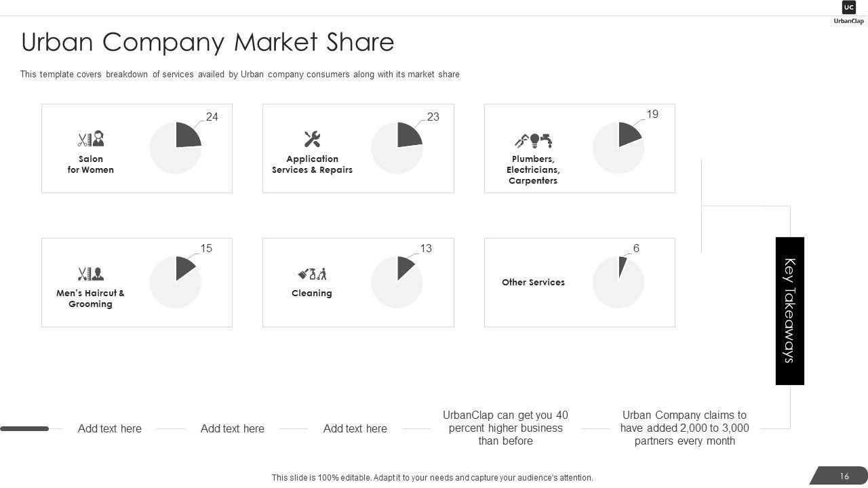The width and height of the screenshot is (868, 488).
Task: Select the 23 percent pie chart
Action: 397,148
